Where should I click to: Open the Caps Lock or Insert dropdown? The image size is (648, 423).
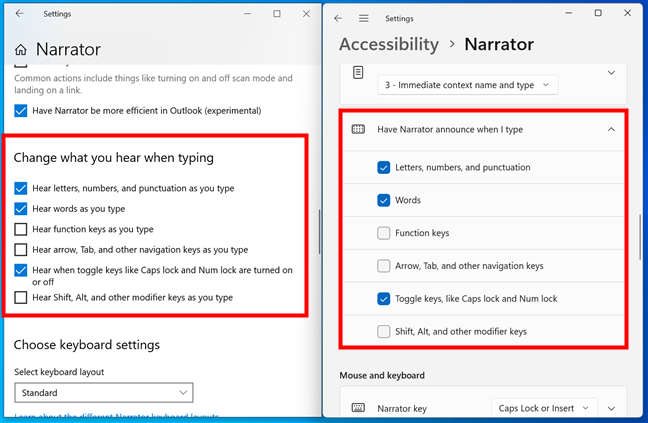click(x=544, y=408)
